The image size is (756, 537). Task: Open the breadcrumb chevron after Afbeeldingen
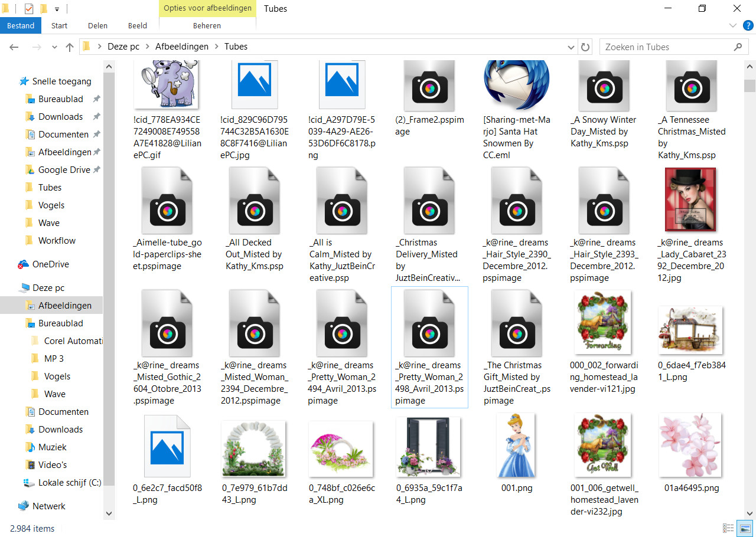tap(216, 47)
